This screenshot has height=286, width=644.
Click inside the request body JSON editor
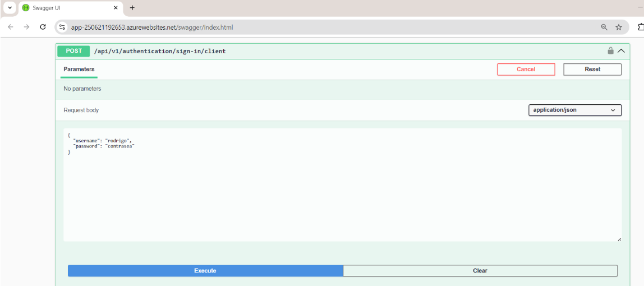[x=343, y=184]
